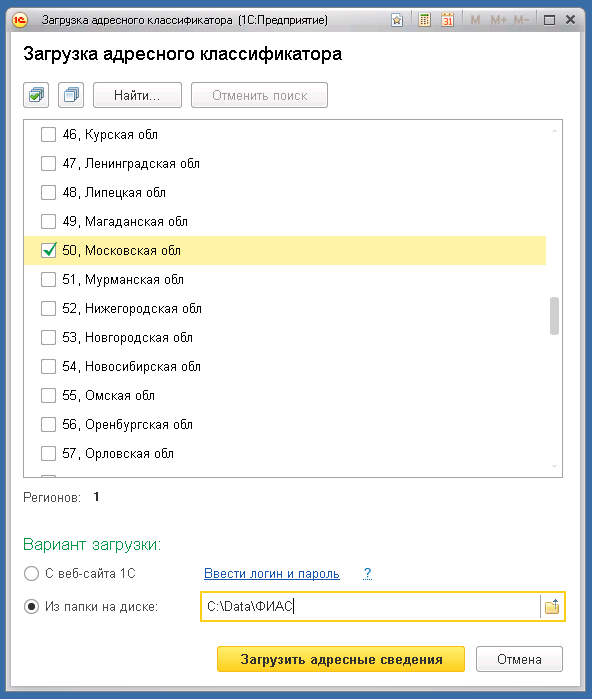This screenshot has height=699, width=592.
Task: Click Загрузить адресные сведения button
Action: pos(341,659)
